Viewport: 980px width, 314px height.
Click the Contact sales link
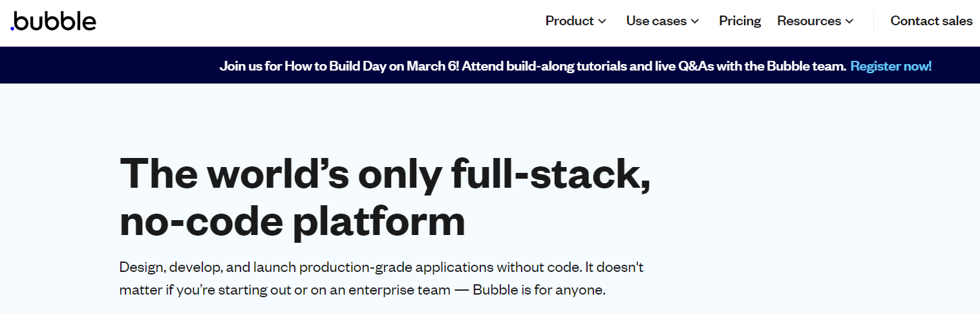click(931, 21)
